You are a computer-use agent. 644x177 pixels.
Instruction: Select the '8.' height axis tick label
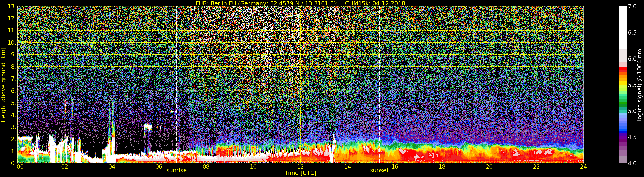point(13,67)
